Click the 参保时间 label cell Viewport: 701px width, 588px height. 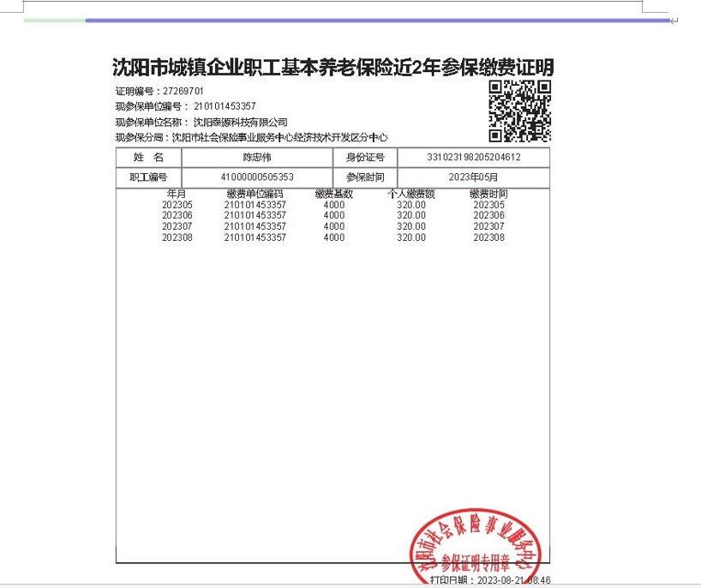click(365, 177)
